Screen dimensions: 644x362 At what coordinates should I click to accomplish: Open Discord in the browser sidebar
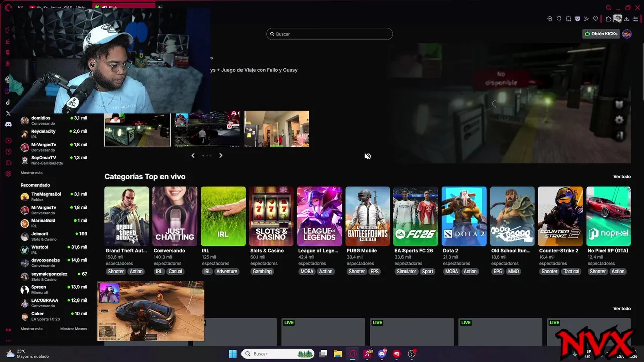[x=8, y=124]
